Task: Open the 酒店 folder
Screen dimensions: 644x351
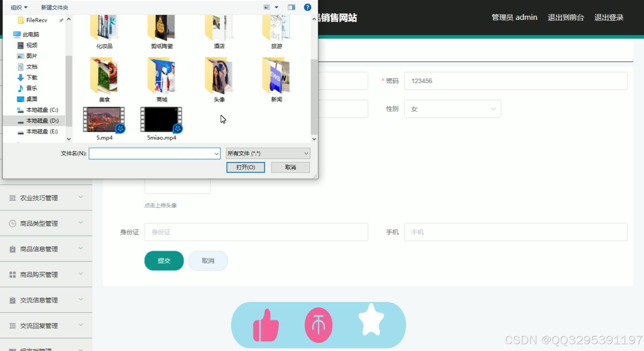Action: pos(219,32)
